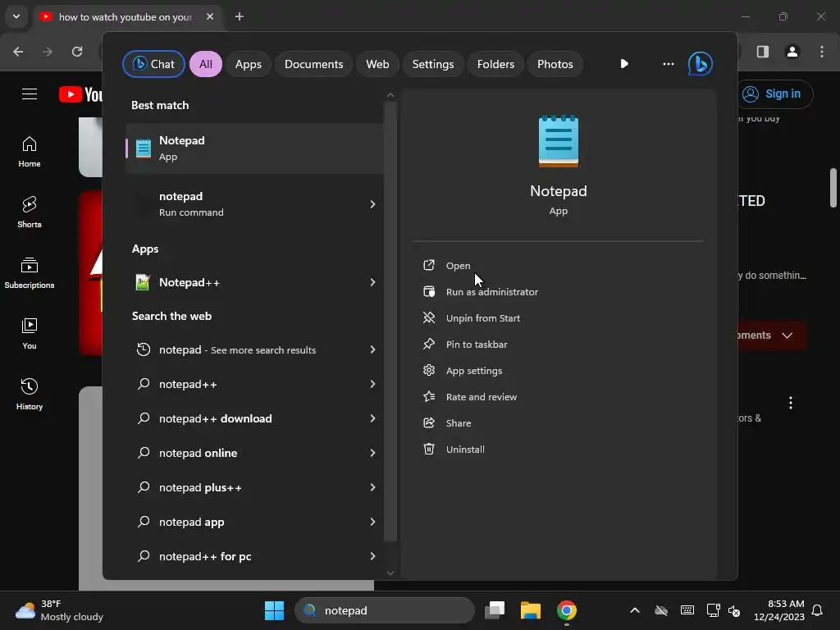The width and height of the screenshot is (840, 630).
Task: Click large Notepad icon in preview pane
Action: pos(558,141)
